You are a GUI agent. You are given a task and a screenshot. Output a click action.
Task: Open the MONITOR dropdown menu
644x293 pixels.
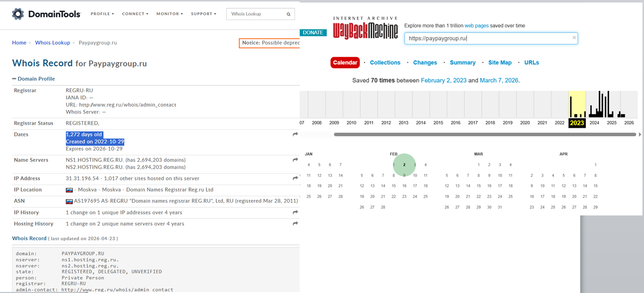pyautogui.click(x=169, y=14)
